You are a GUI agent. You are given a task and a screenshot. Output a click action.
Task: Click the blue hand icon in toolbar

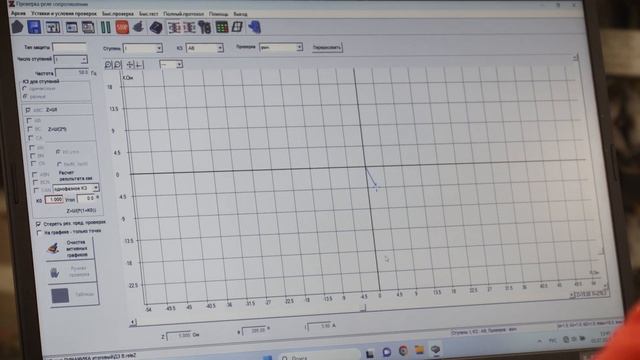point(255,27)
